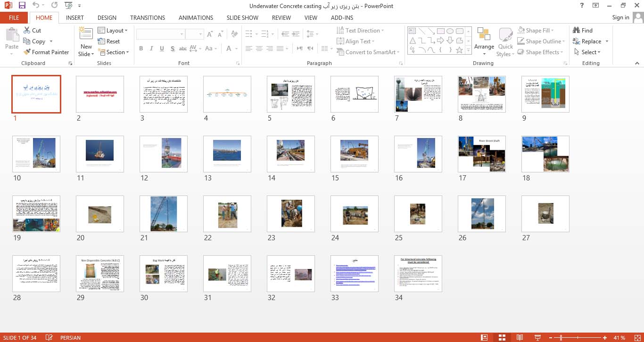Click the New Slide icon
This screenshot has width=644, height=342.
coord(86,34)
